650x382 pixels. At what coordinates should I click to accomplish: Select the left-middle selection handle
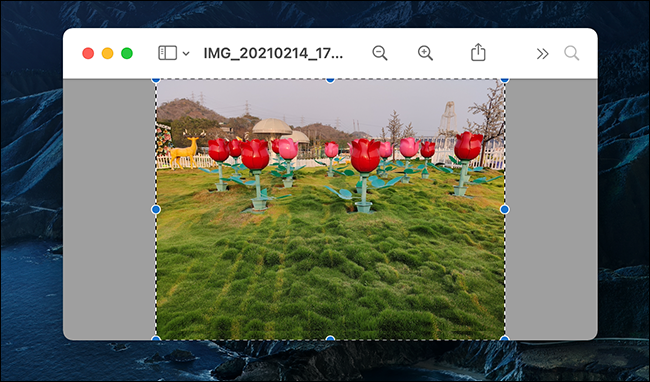pyautogui.click(x=156, y=210)
